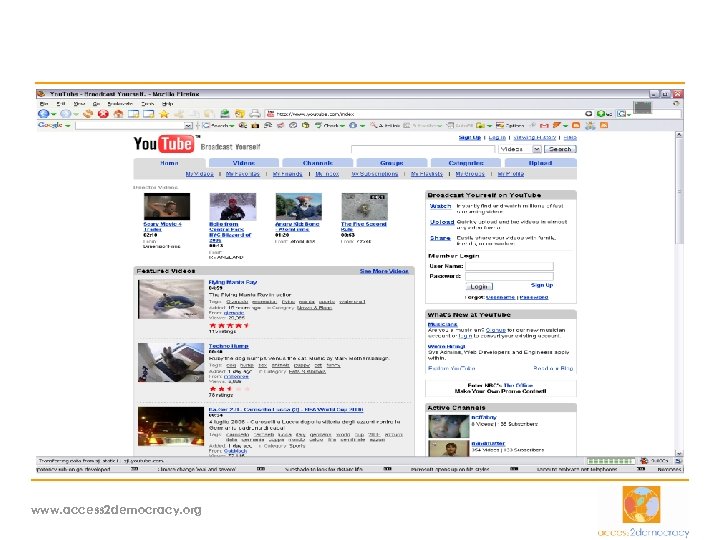Click the star rating under Techno Hump

pyautogui.click(x=229, y=389)
